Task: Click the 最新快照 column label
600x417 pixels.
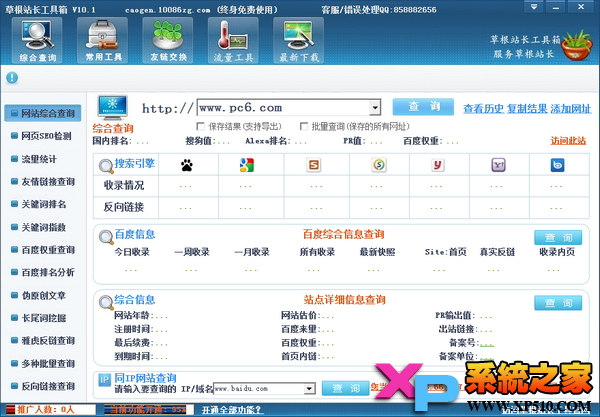Action: click(377, 252)
